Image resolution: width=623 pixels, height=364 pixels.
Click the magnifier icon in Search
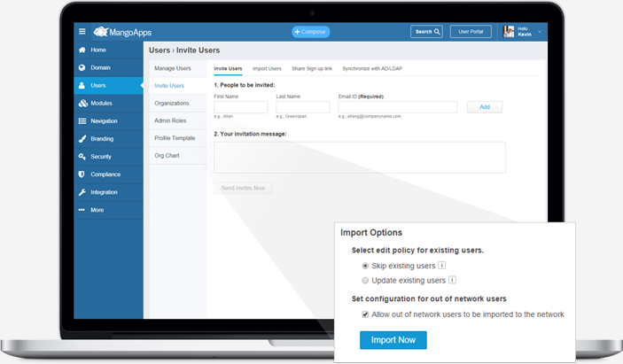(x=437, y=31)
